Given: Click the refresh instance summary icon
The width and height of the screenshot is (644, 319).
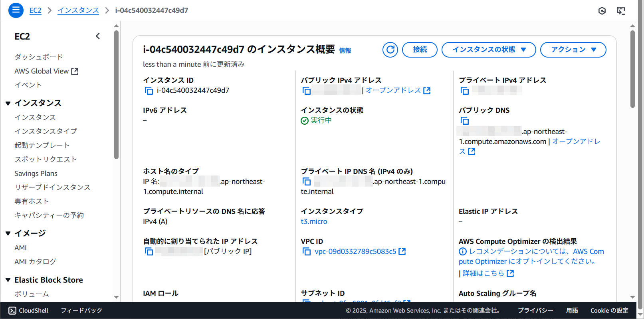Looking at the screenshot, I should click(390, 50).
